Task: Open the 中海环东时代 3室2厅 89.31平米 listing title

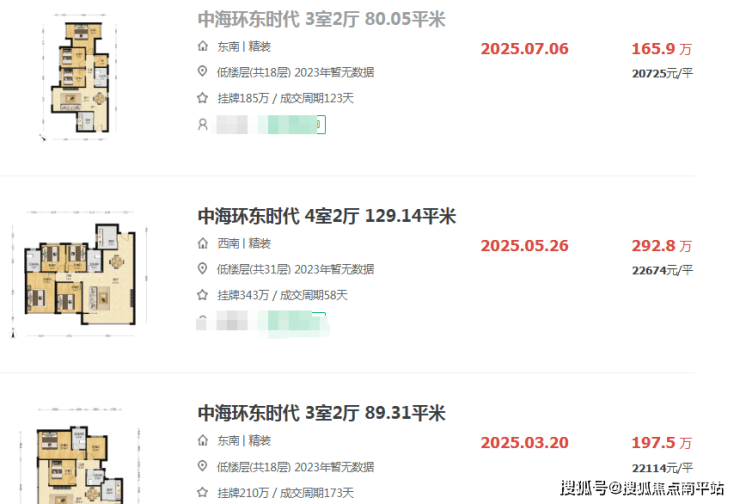Action: click(x=321, y=413)
